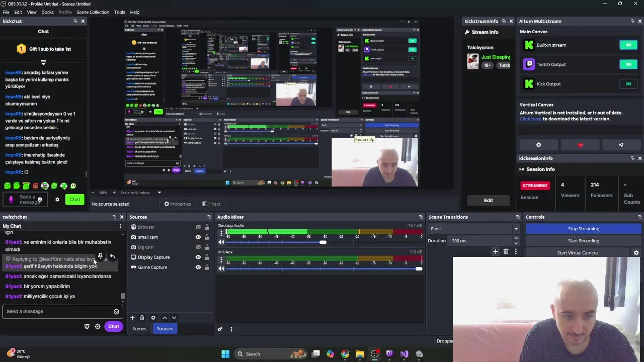Image resolution: width=644 pixels, height=362 pixels.
Task: Toggle the Twitch Output stream
Action: click(628, 64)
